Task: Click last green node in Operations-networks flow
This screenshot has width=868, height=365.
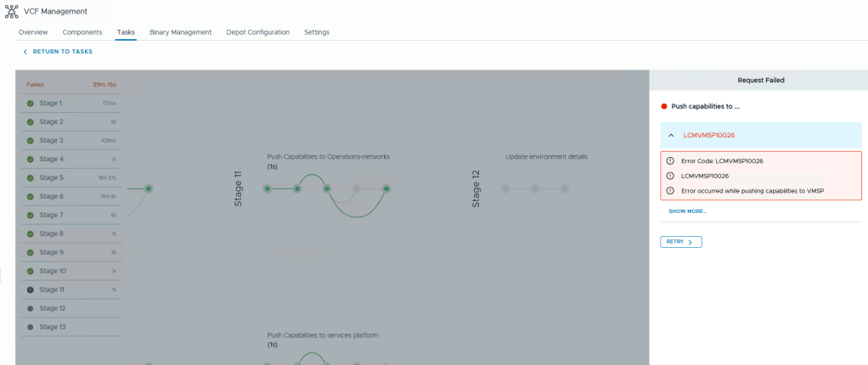Action: click(x=386, y=189)
